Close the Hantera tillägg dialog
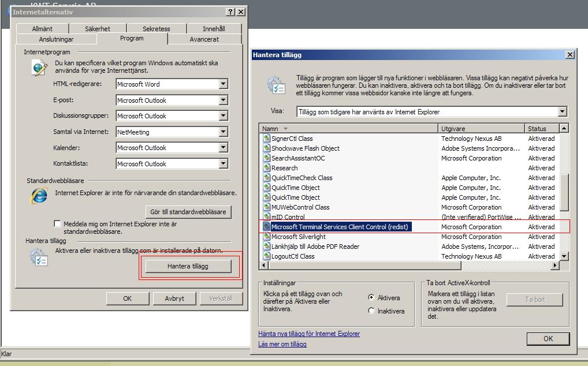 [x=570, y=55]
